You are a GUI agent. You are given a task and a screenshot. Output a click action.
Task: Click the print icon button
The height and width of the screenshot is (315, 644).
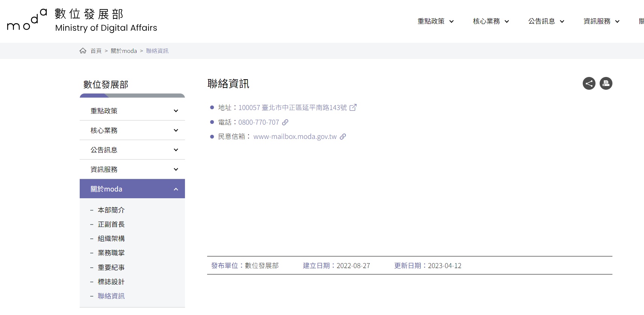[606, 83]
